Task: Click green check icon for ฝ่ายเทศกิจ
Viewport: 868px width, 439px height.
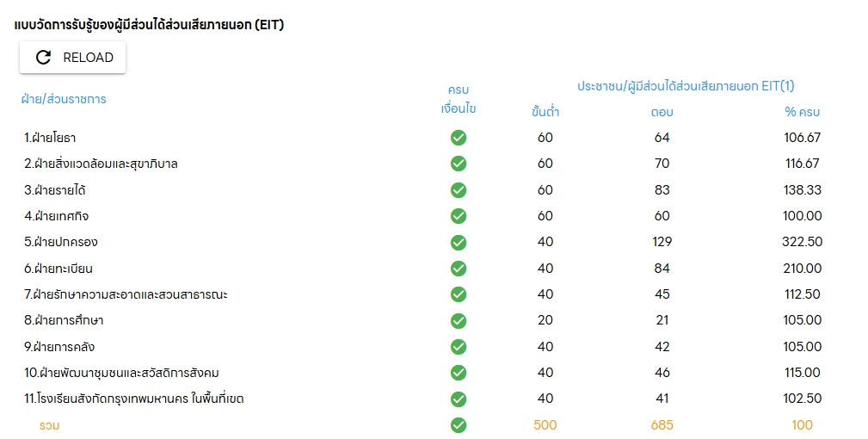Action: pyautogui.click(x=459, y=216)
